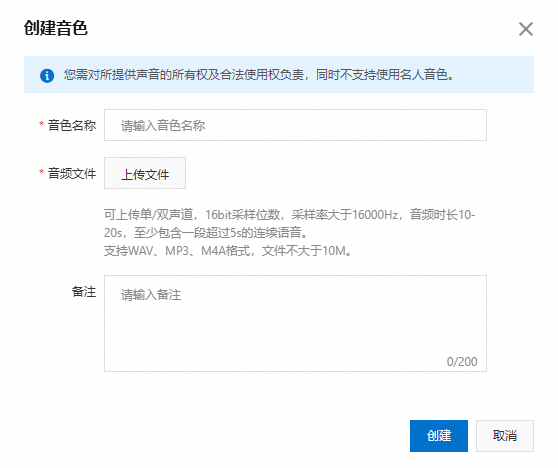The height and width of the screenshot is (468, 558).
Task: Click the 创建音色 dialog title
Action: click(56, 28)
